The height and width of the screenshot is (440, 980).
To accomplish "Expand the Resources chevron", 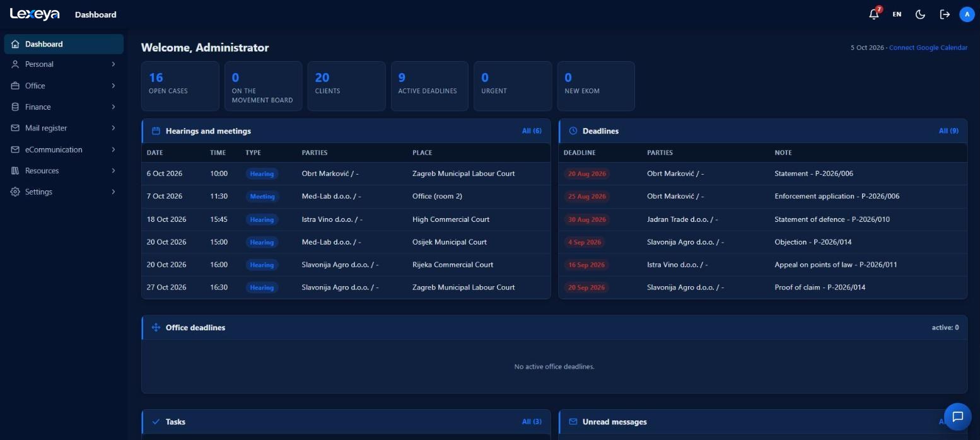I will pos(114,171).
